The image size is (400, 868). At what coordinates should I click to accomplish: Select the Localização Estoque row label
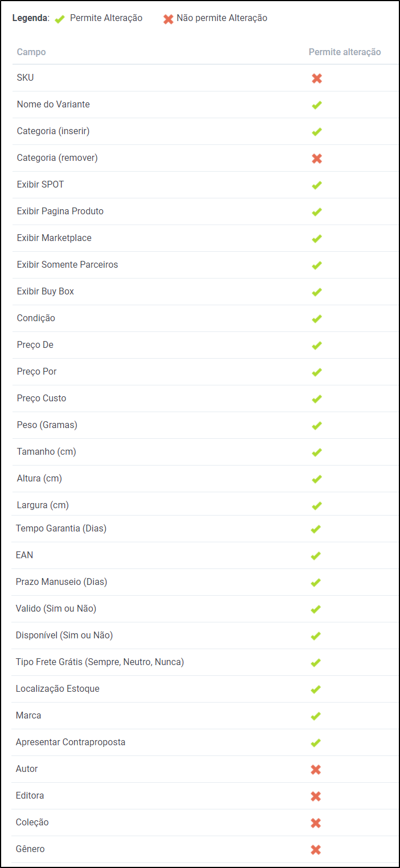57,688
